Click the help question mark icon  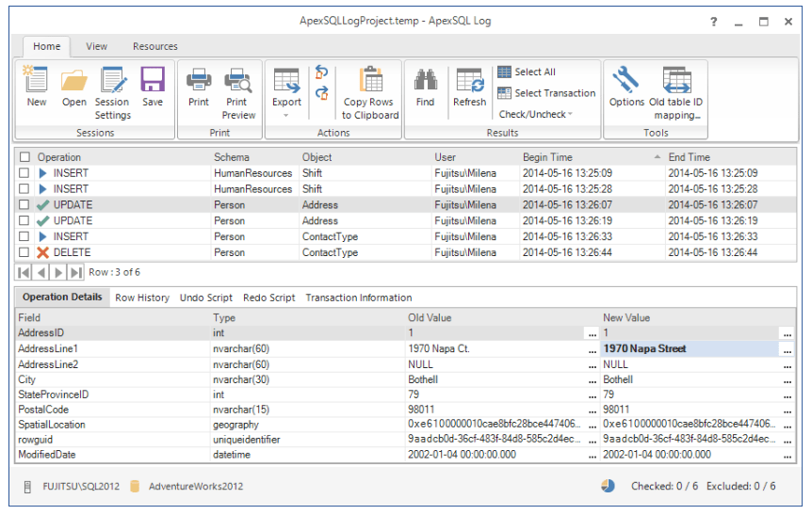(x=714, y=22)
